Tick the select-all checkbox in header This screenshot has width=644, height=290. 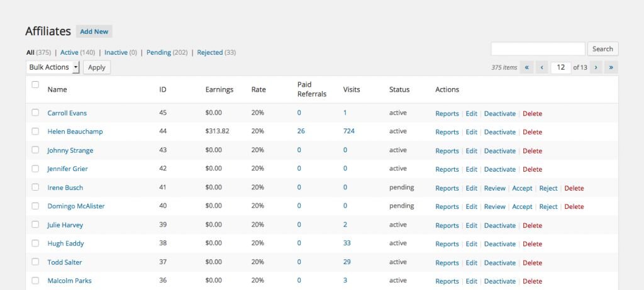click(35, 85)
